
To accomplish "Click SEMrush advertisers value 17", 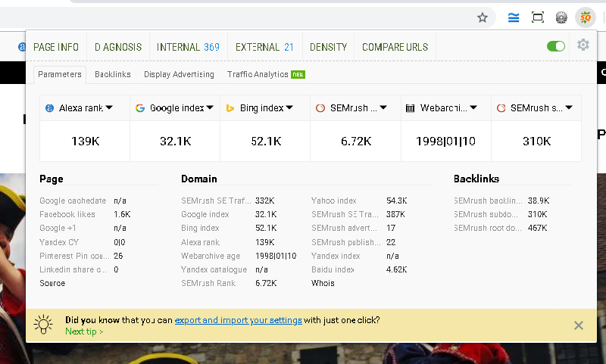I will [391, 228].
